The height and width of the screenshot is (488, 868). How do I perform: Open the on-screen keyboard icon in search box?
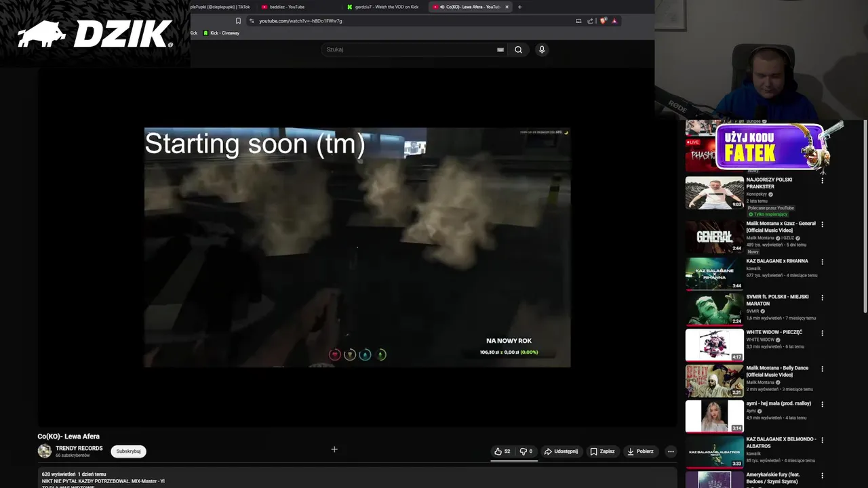pyautogui.click(x=500, y=49)
